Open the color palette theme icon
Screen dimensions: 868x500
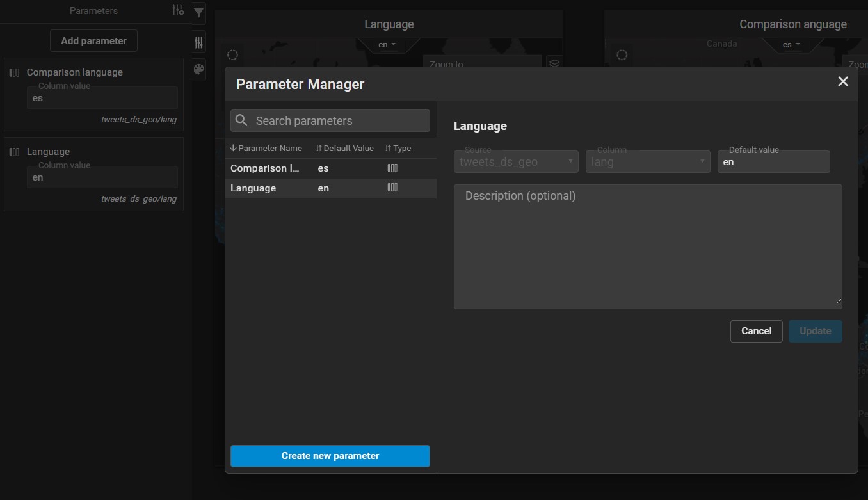click(x=199, y=70)
